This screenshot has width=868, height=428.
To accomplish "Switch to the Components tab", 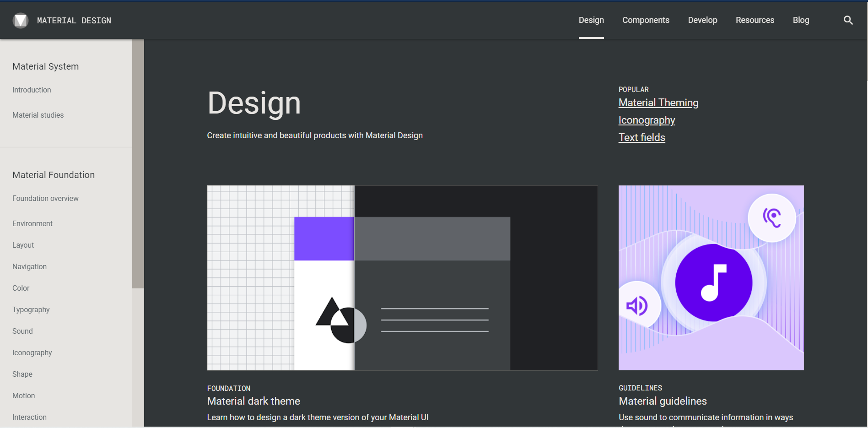I will click(646, 20).
